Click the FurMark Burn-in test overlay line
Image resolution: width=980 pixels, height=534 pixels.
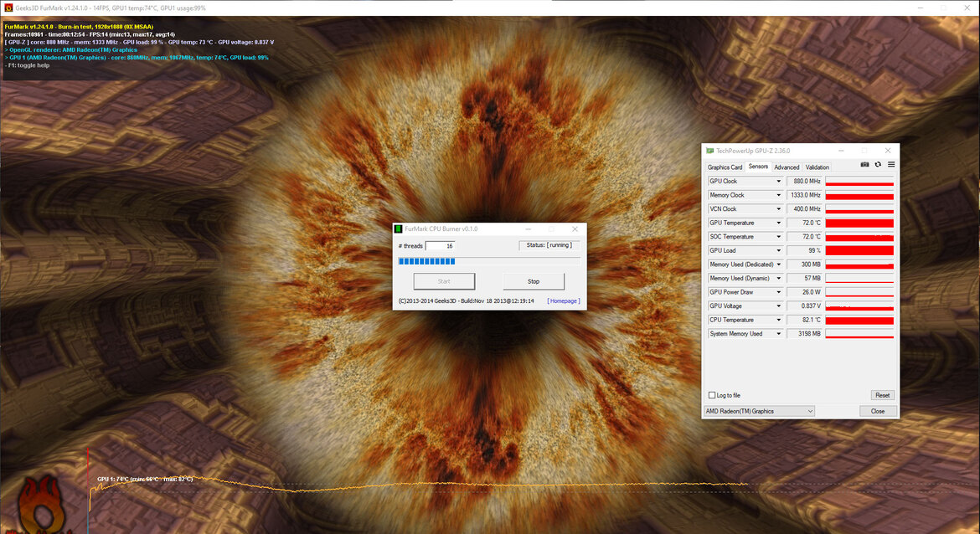[x=79, y=27]
